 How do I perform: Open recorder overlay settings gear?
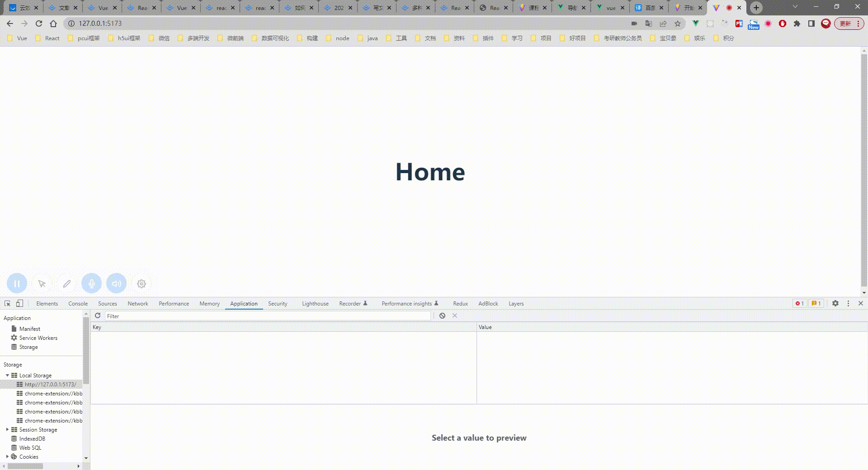coord(141,283)
